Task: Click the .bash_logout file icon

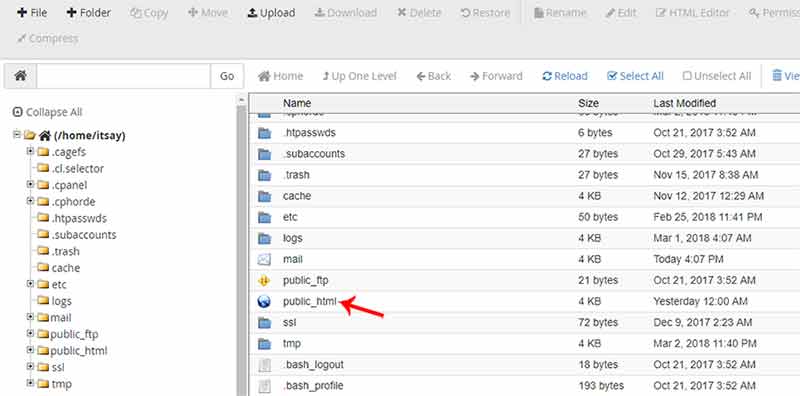Action: click(x=264, y=365)
